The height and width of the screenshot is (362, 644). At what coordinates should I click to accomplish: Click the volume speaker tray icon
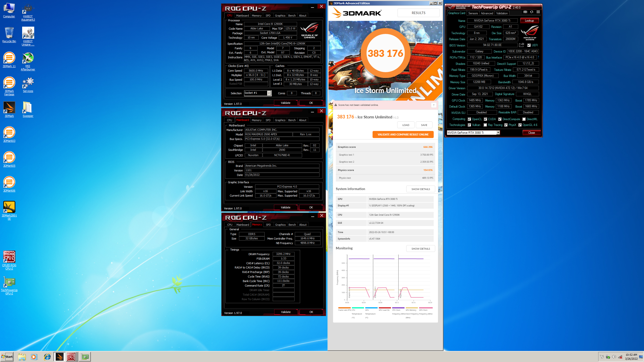tap(614, 357)
